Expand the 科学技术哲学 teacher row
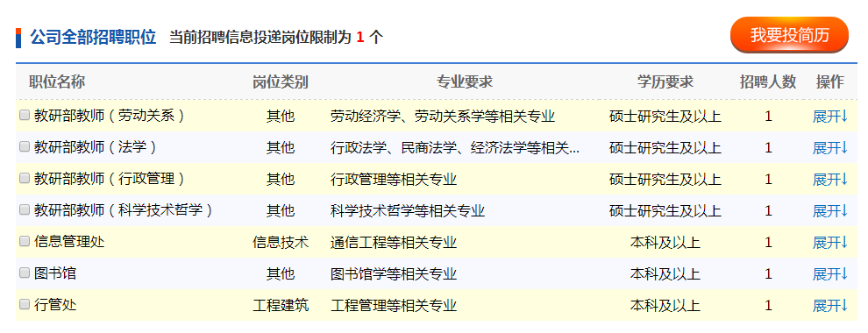The image size is (868, 333). (829, 210)
